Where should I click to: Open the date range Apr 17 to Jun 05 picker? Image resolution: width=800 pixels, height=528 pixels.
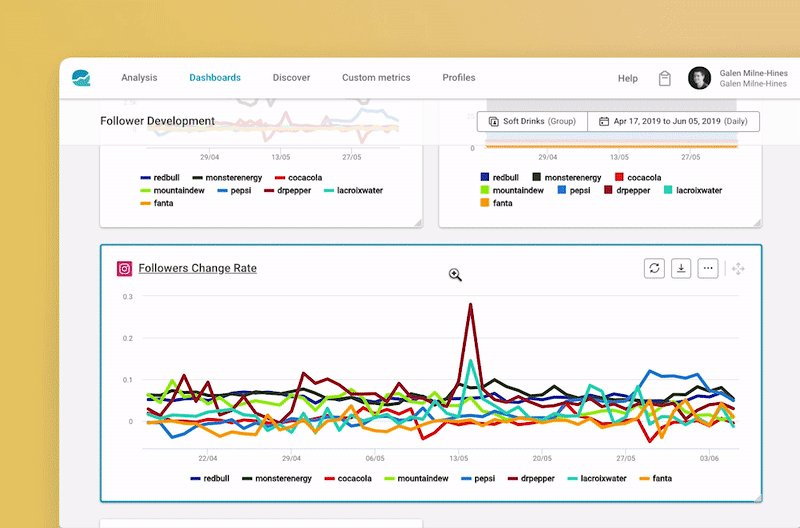coord(673,121)
